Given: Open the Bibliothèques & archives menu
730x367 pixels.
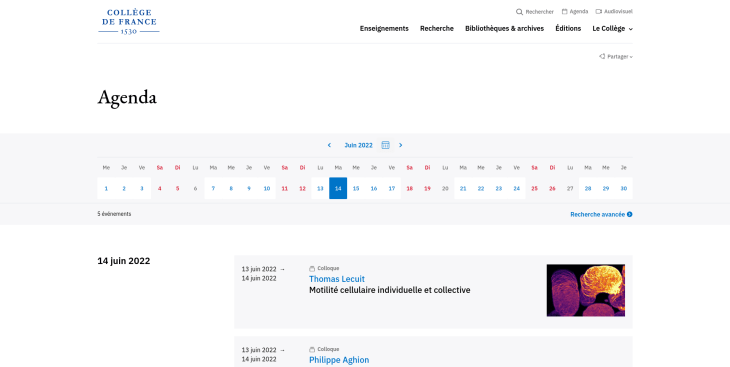Looking at the screenshot, I should tap(504, 28).
